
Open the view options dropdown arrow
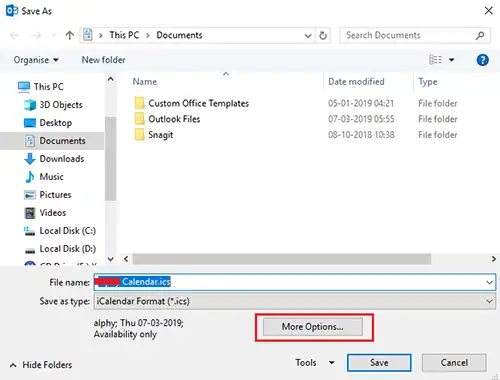coord(452,60)
